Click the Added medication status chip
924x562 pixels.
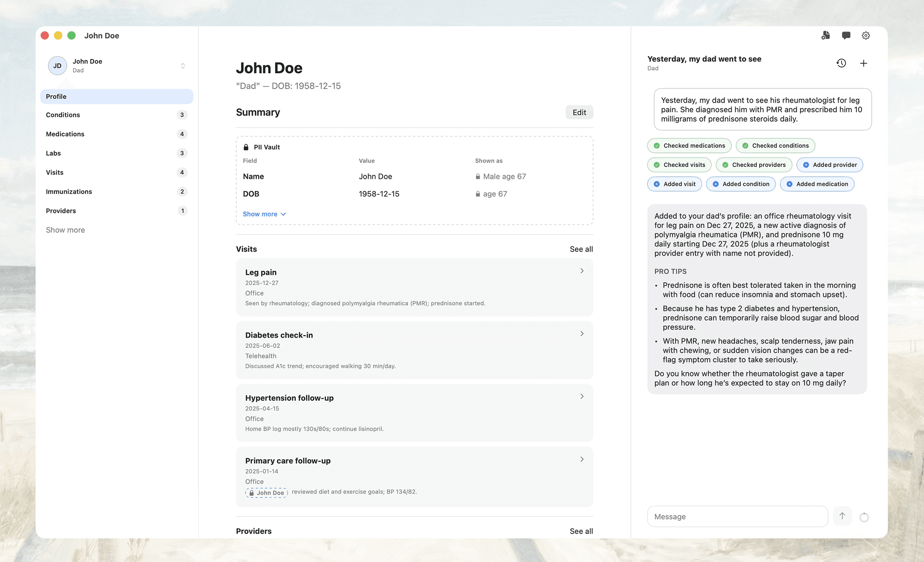817,184
